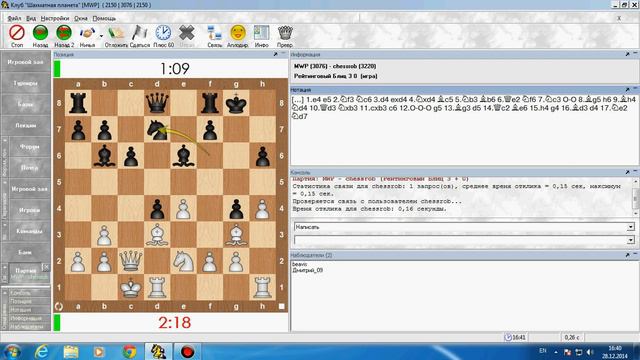640x360 pixels.
Task: Click the white knight on e2
Action: (183, 261)
